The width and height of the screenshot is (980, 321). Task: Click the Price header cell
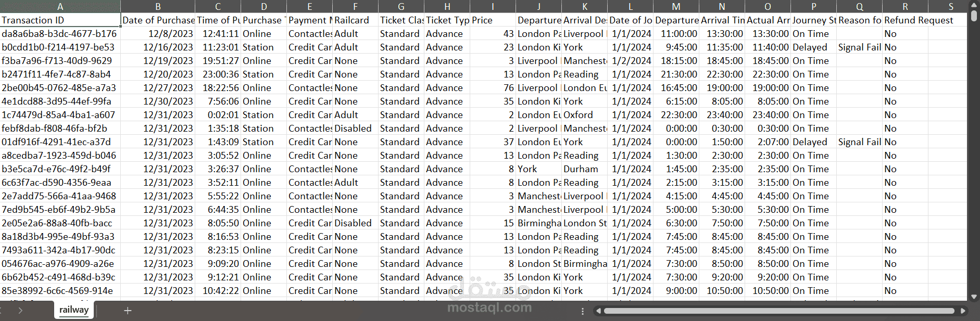click(493, 20)
